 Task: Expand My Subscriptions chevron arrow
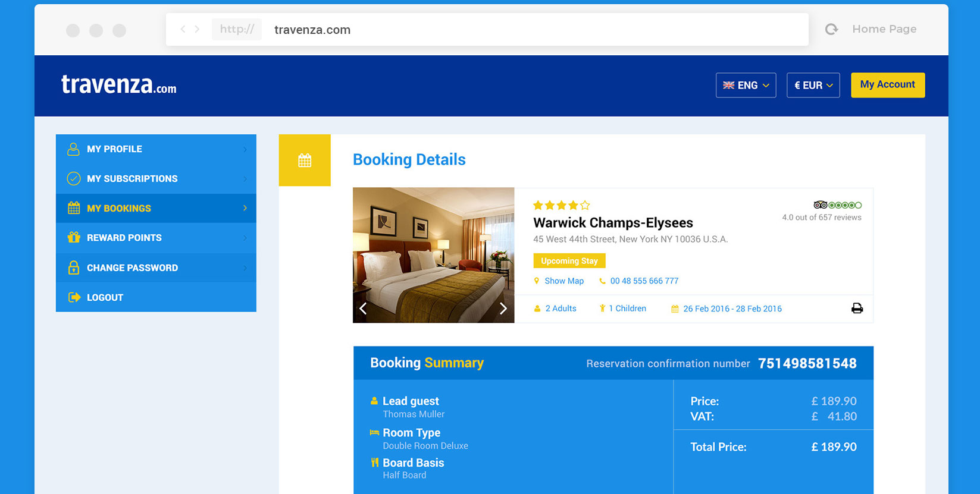pos(245,179)
